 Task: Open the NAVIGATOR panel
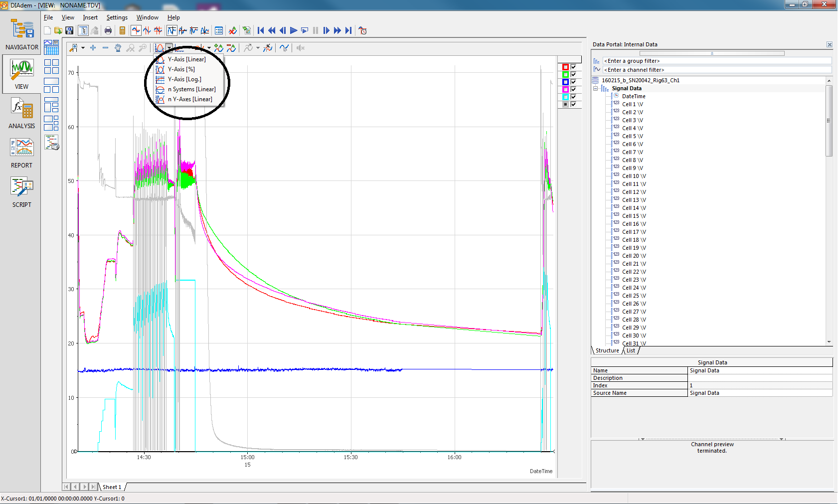coord(21,34)
